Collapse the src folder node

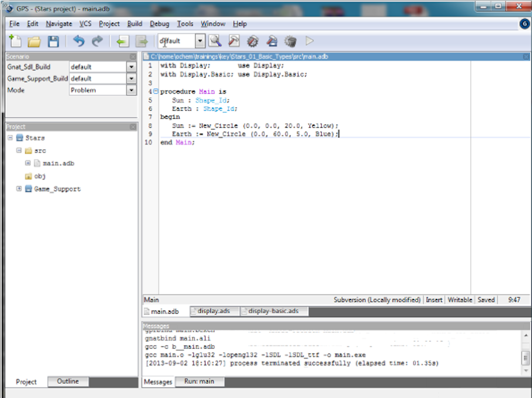(x=19, y=150)
